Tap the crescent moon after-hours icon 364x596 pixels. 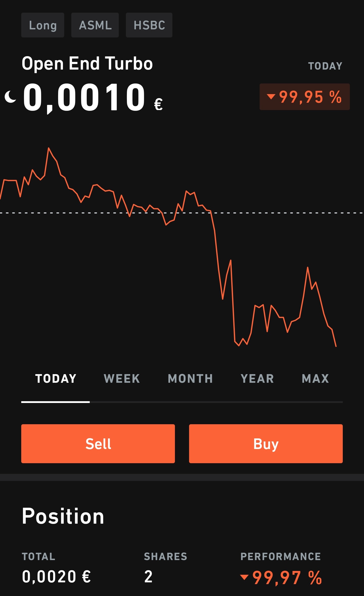(x=10, y=97)
